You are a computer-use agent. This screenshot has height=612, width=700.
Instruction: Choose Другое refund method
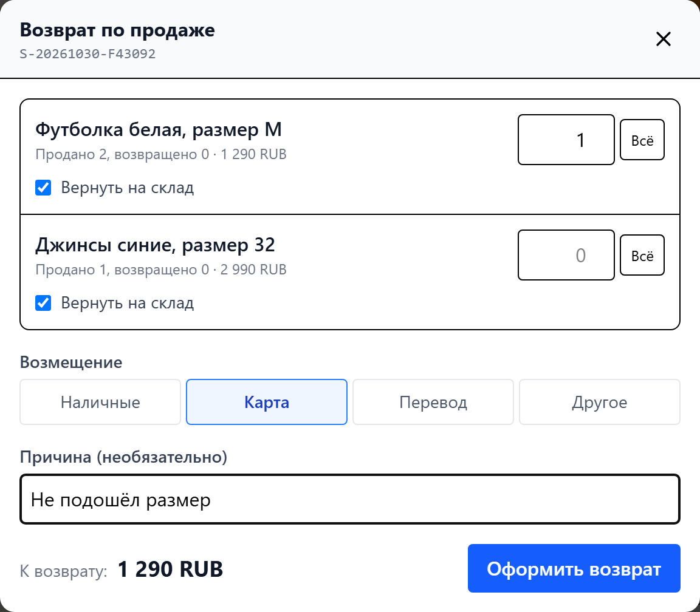600,402
